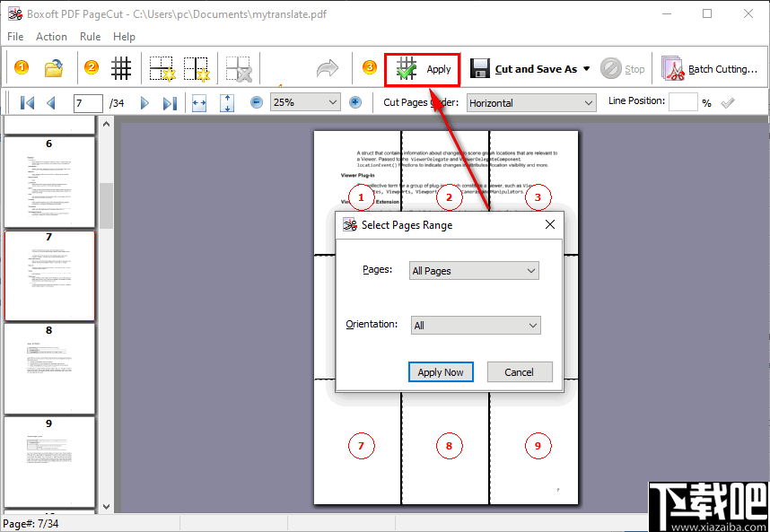
Task: Click the Stop icon
Action: point(611,67)
